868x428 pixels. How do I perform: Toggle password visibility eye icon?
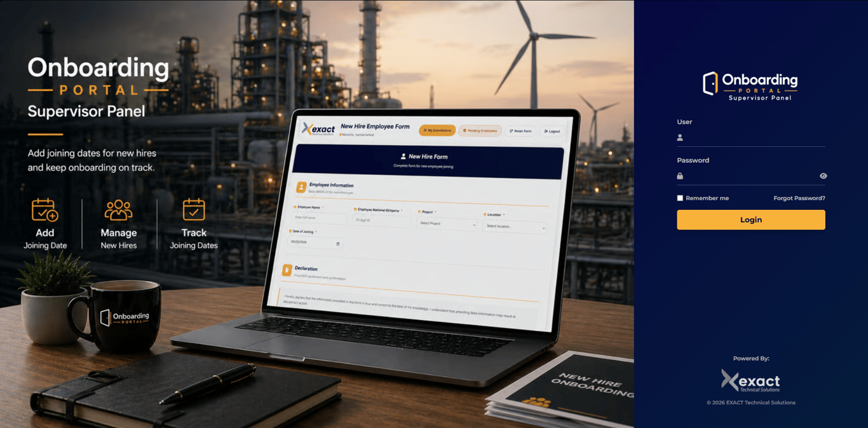point(823,176)
